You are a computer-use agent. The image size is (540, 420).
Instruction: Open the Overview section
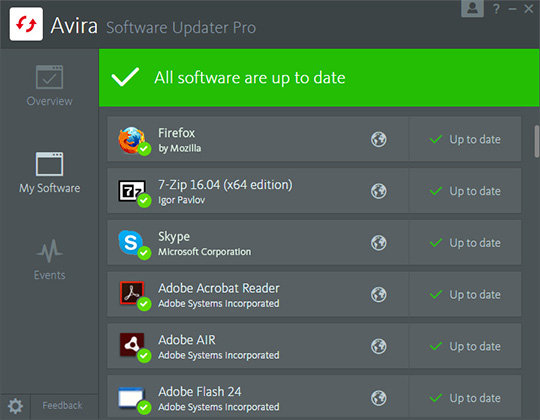49,86
